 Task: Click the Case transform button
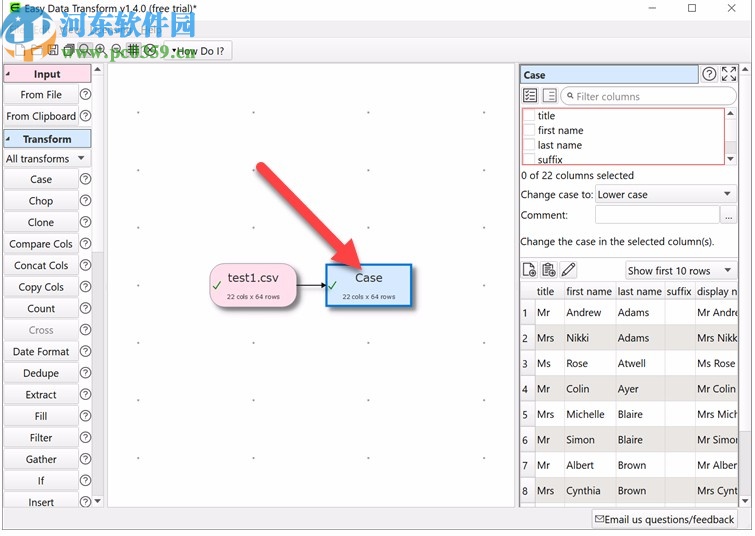pyautogui.click(x=41, y=179)
